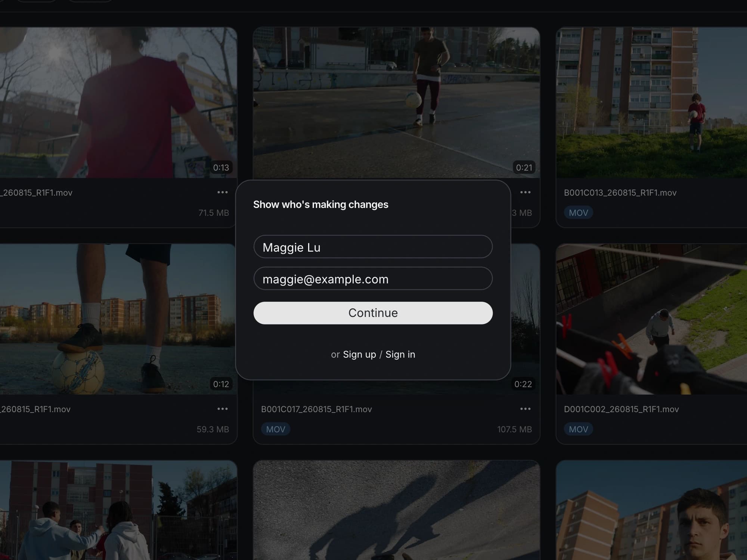Click the 71.5 MB file size label

pyautogui.click(x=214, y=213)
